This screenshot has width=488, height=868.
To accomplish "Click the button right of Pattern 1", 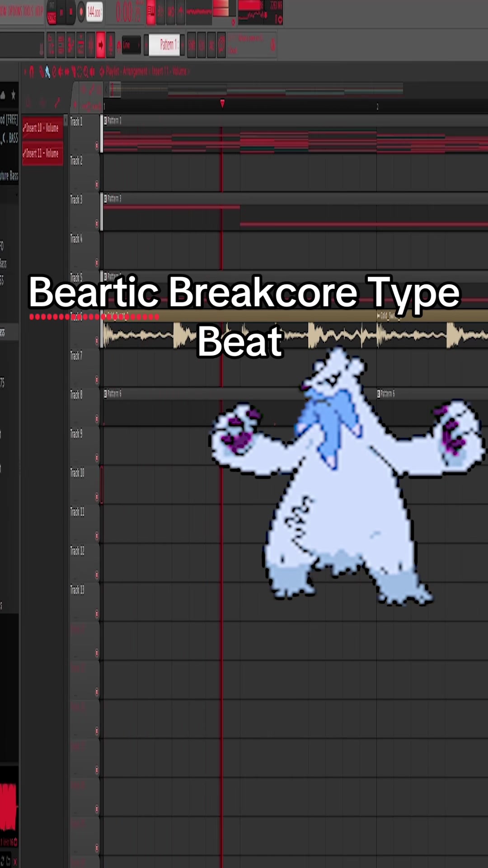I will click(182, 45).
